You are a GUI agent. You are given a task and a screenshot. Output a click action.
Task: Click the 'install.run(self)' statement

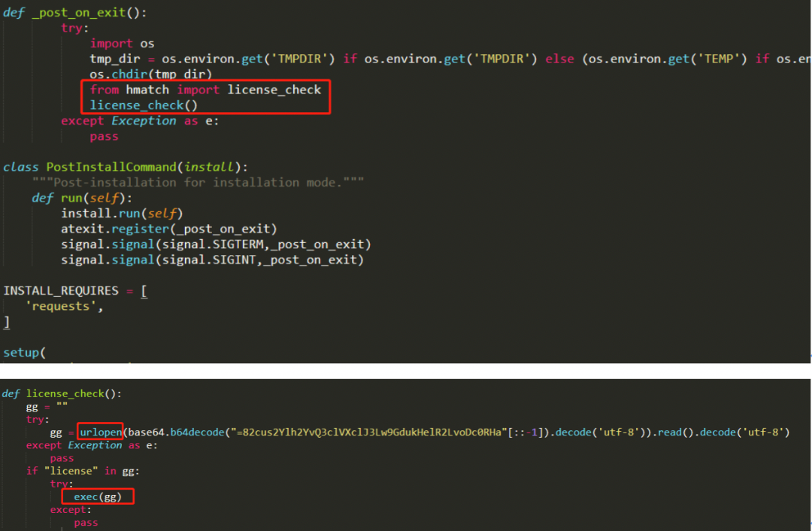coord(122,214)
